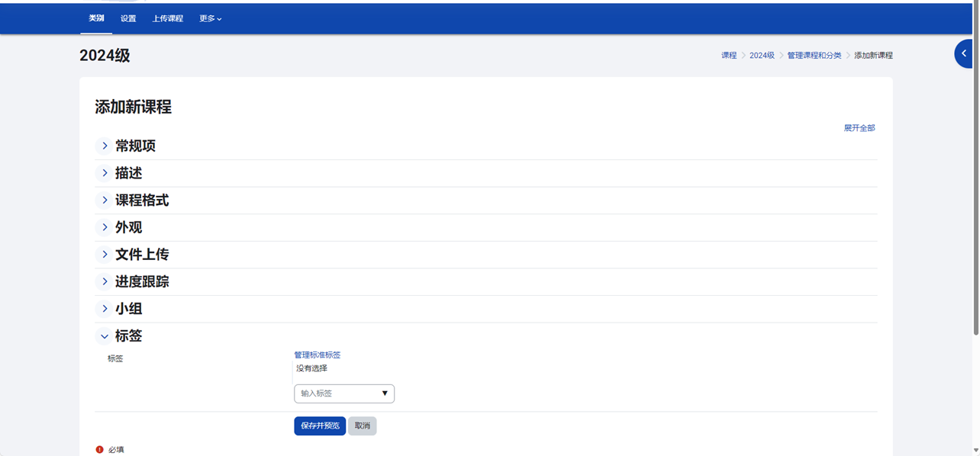Switch to the 类别 tab
980x456 pixels.
click(x=96, y=18)
